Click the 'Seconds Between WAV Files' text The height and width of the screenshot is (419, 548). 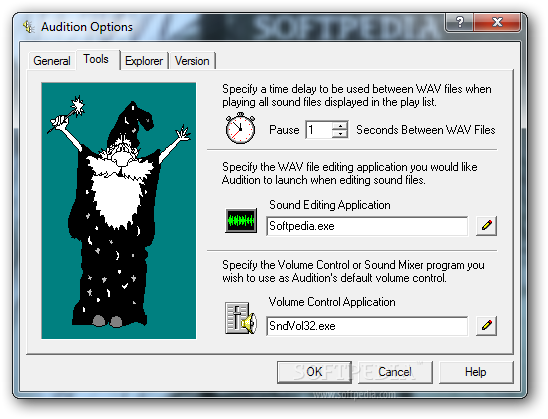point(426,130)
